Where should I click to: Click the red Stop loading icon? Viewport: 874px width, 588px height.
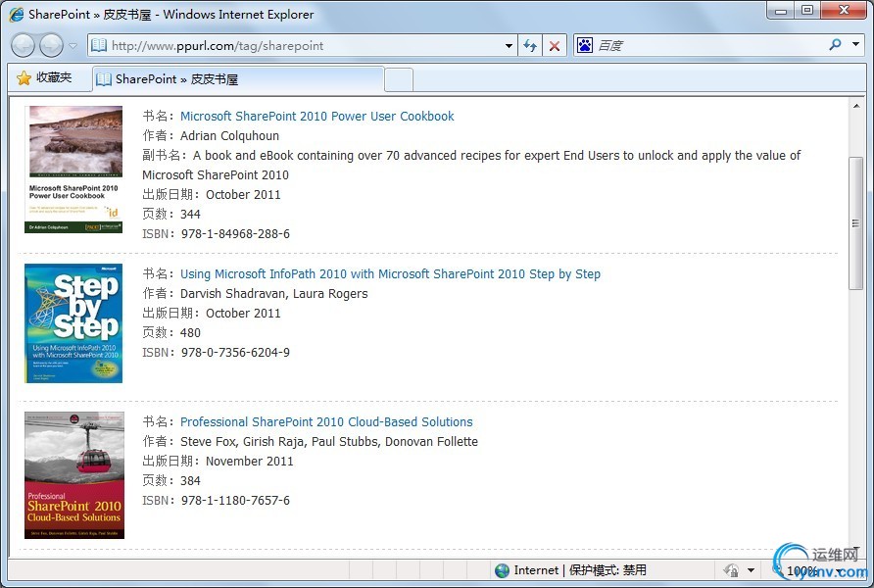[x=555, y=46]
